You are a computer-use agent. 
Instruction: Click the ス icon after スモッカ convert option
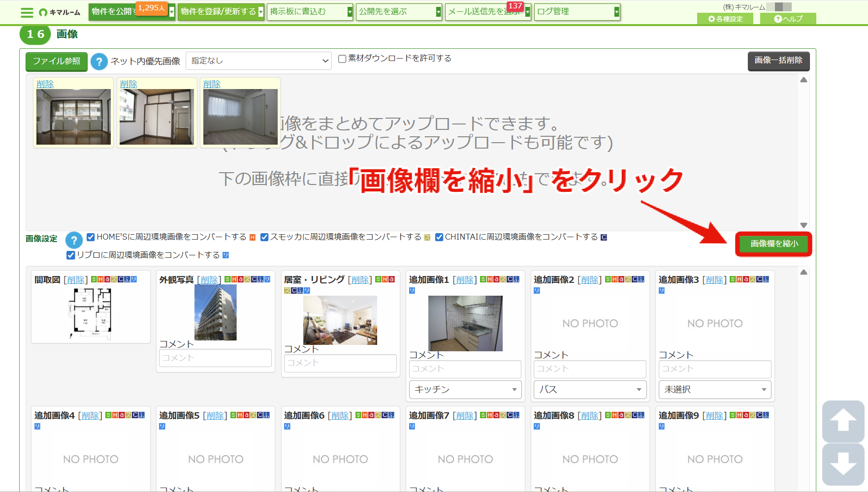pyautogui.click(x=427, y=238)
